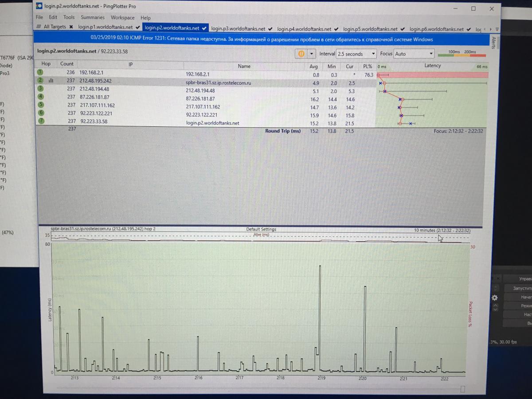Click the Round Trip (ms) summary label
Image resolution: width=532 pixels, height=399 pixels.
(283, 131)
